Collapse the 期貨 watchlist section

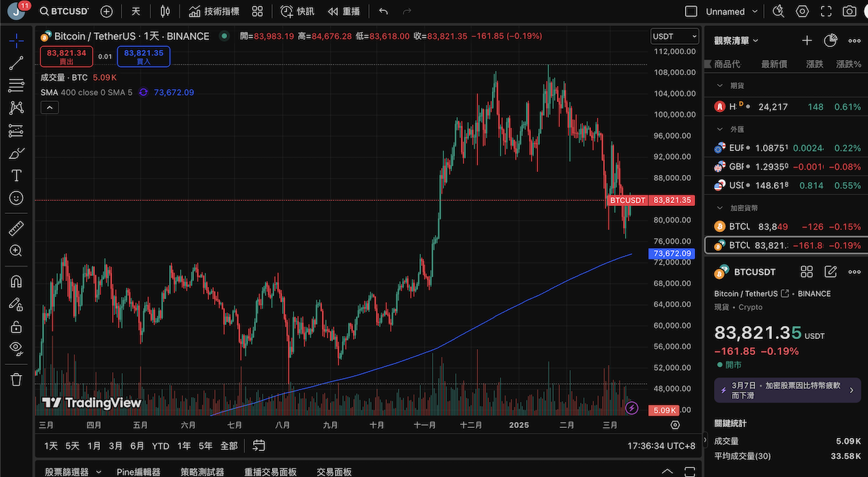click(x=719, y=85)
